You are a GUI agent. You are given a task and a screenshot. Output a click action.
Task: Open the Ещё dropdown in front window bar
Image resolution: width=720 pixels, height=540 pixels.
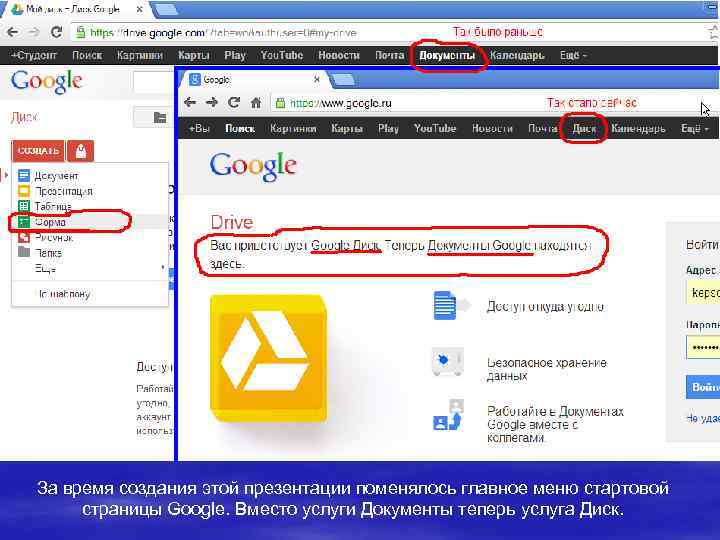point(694,129)
